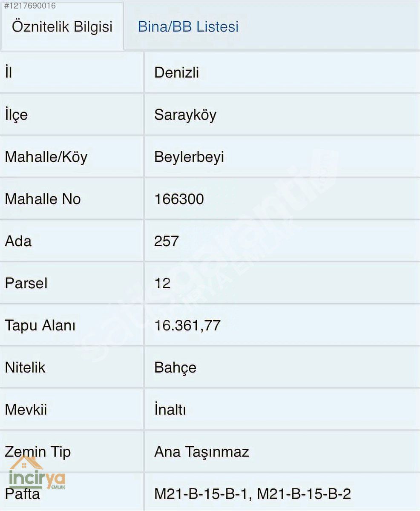Viewport: 420px width, 511px height.
Task: Click the İlçe row label
Action: 16,115
